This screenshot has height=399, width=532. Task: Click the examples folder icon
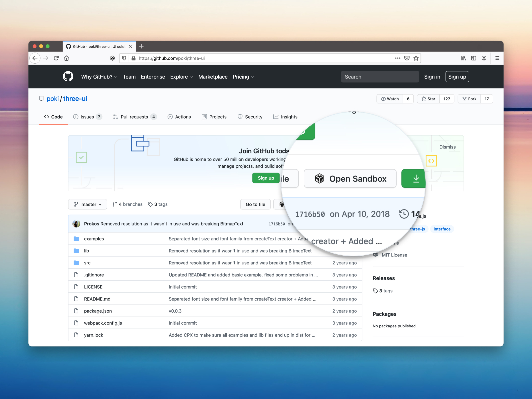[x=76, y=239]
